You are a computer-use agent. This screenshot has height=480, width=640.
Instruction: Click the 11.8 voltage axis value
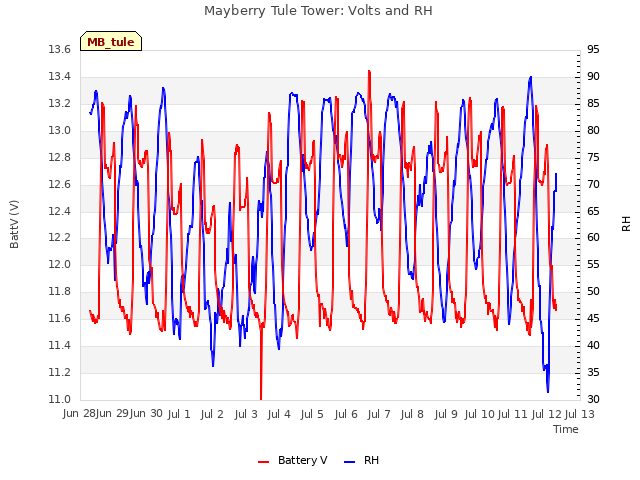click(60, 292)
